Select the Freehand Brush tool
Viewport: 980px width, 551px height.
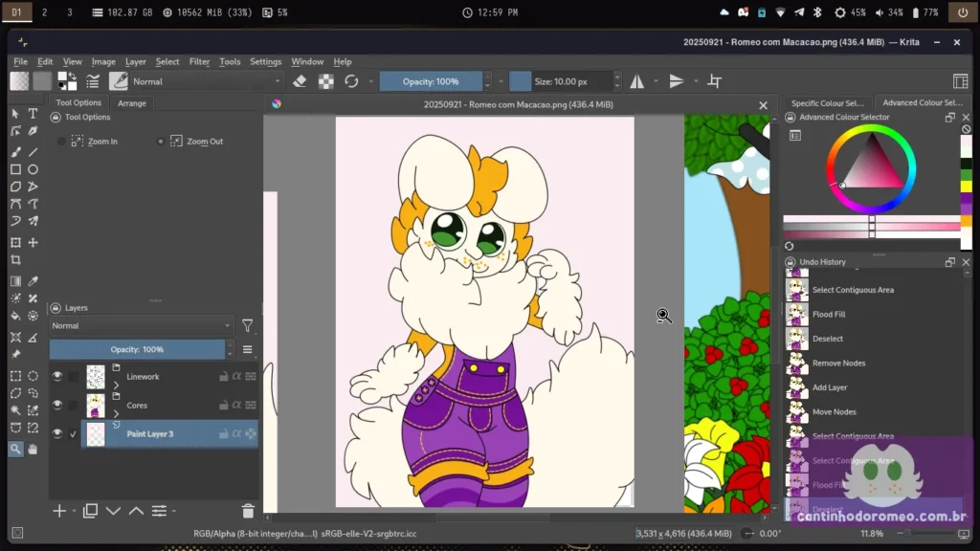click(x=15, y=152)
